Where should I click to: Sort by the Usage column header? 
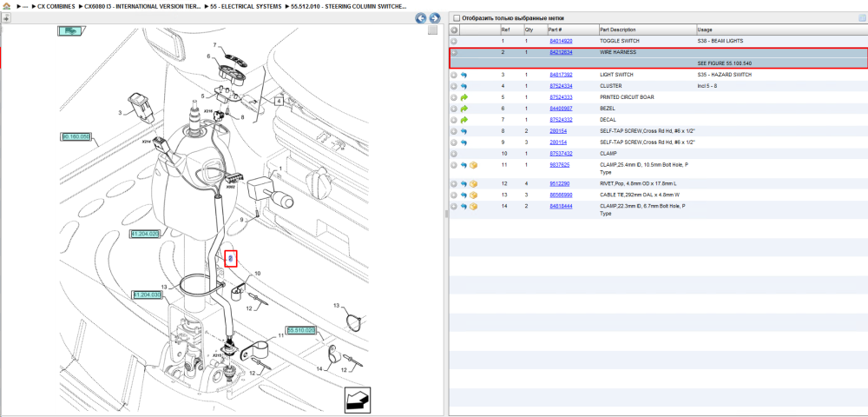click(x=705, y=30)
